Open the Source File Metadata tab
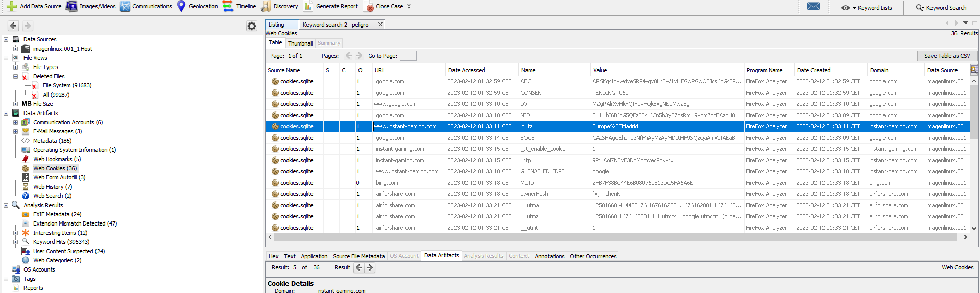The width and height of the screenshot is (980, 293). (358, 256)
